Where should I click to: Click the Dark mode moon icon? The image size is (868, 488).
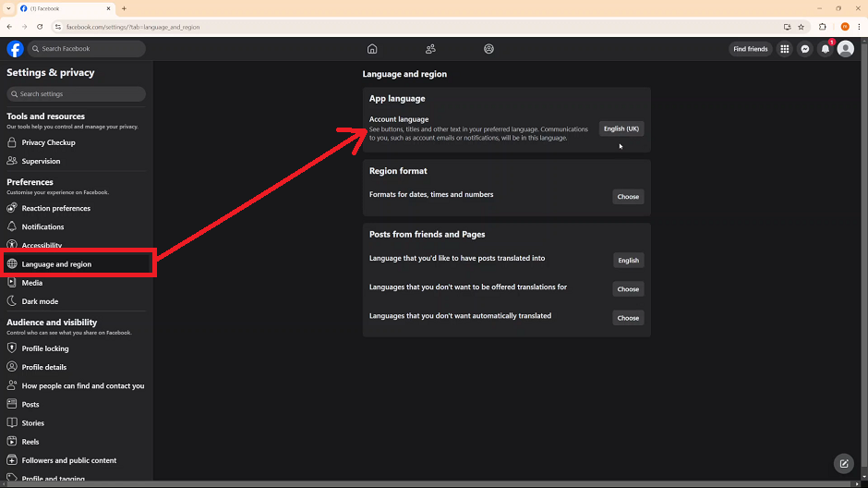tap(12, 301)
